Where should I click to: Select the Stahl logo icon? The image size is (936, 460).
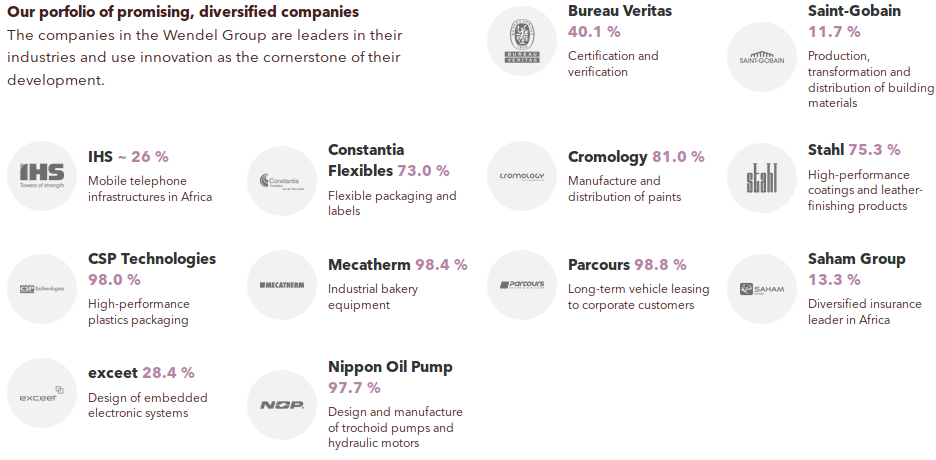pyautogui.click(x=761, y=178)
